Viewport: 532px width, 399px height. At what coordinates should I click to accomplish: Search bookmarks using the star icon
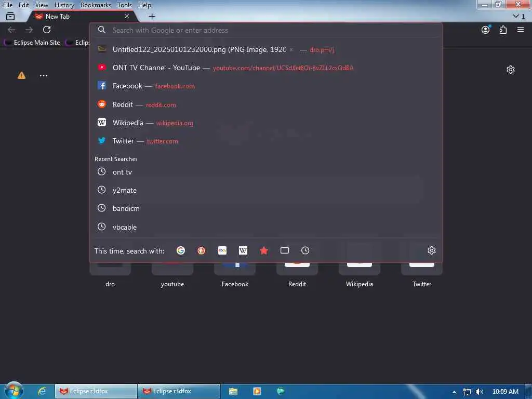coord(264,250)
